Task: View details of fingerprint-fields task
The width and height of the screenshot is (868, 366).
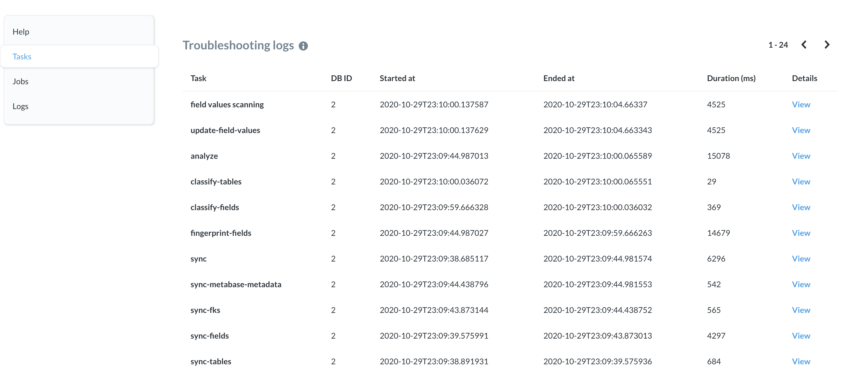Action: coord(801,233)
